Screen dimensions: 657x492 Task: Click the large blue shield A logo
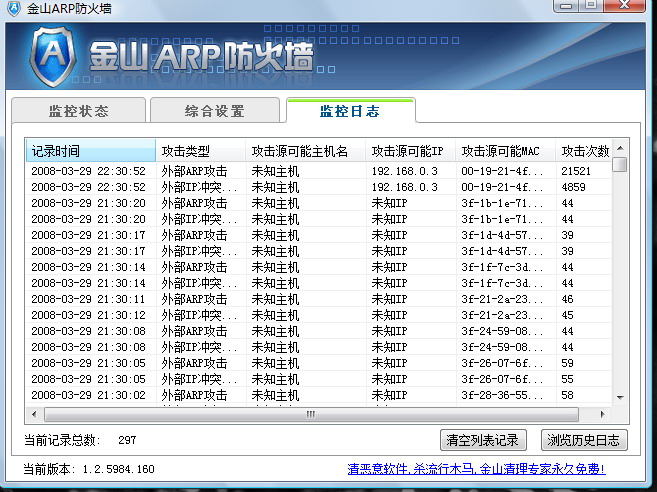(x=53, y=57)
